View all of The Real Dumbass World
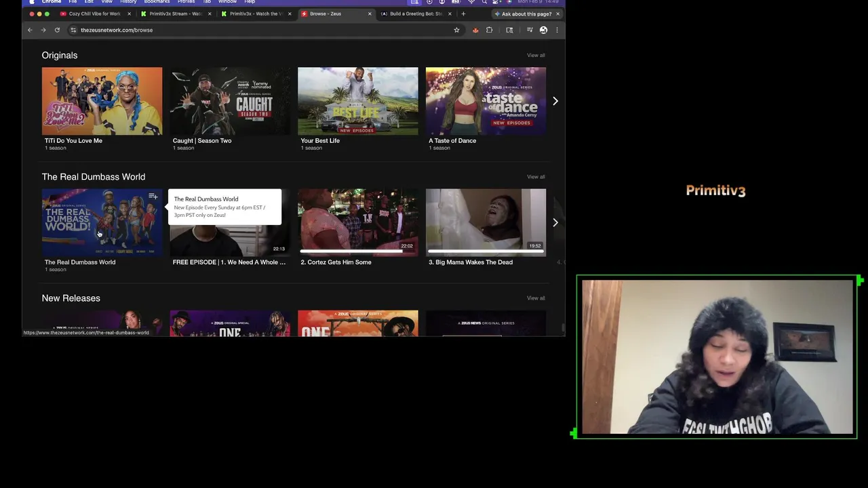The image size is (868, 488). [x=536, y=177]
